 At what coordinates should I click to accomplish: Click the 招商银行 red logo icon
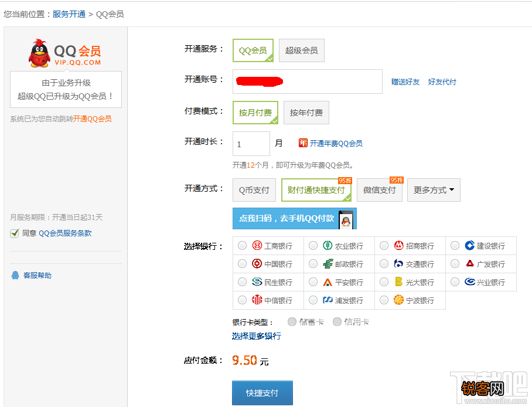click(x=398, y=245)
